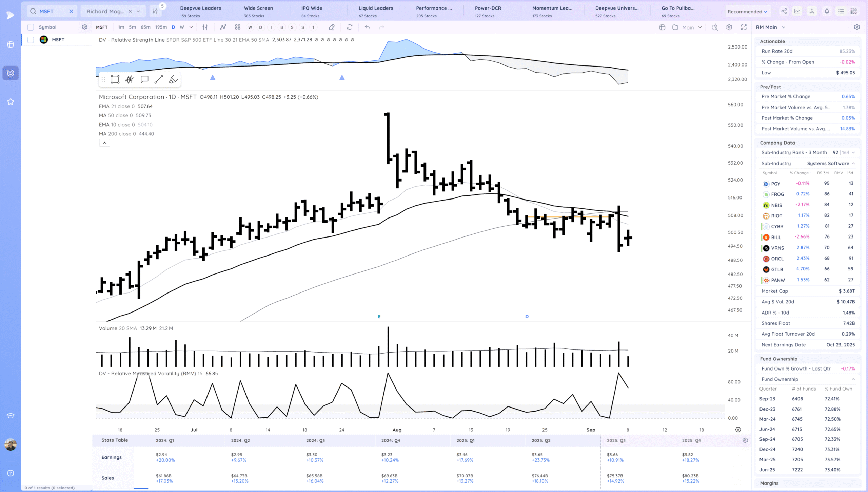868x492 pixels.
Task: Clear the MSFT search with X
Action: tap(71, 11)
